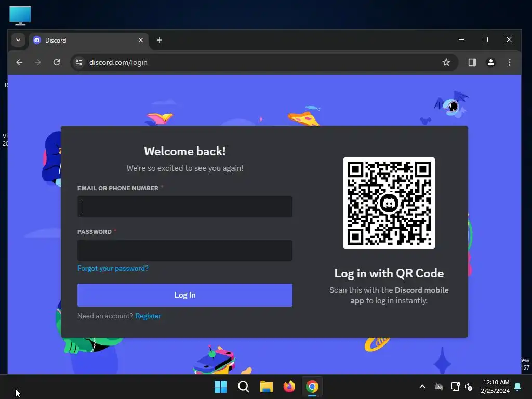Focus the Email or Phone Number field
Screen dimensions: 532x399
(x=185, y=207)
